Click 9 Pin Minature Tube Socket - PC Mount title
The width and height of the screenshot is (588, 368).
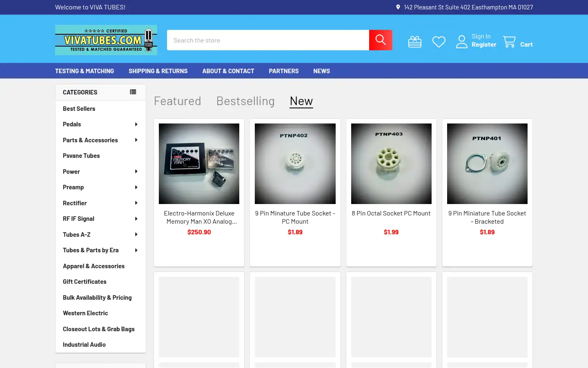pyautogui.click(x=295, y=218)
